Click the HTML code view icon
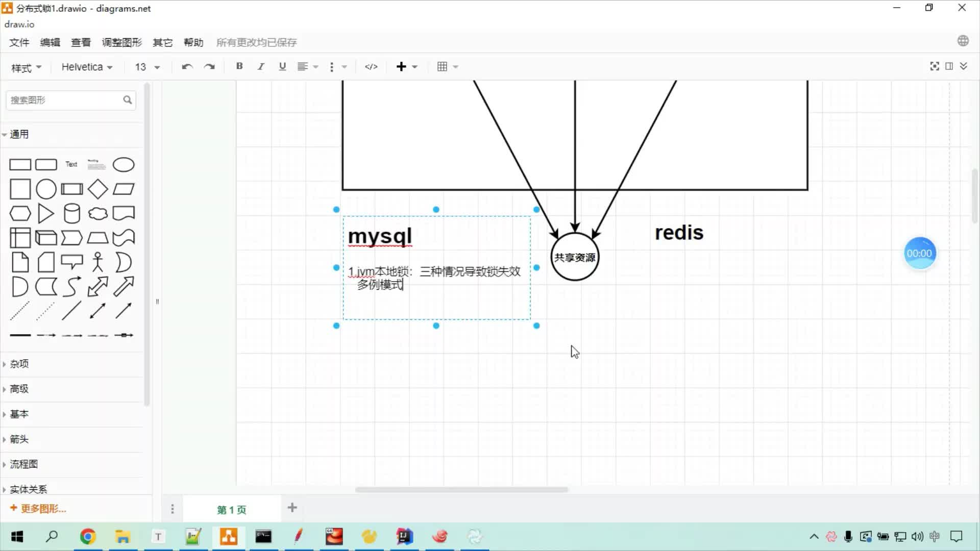Viewport: 980px width, 551px height. click(371, 67)
